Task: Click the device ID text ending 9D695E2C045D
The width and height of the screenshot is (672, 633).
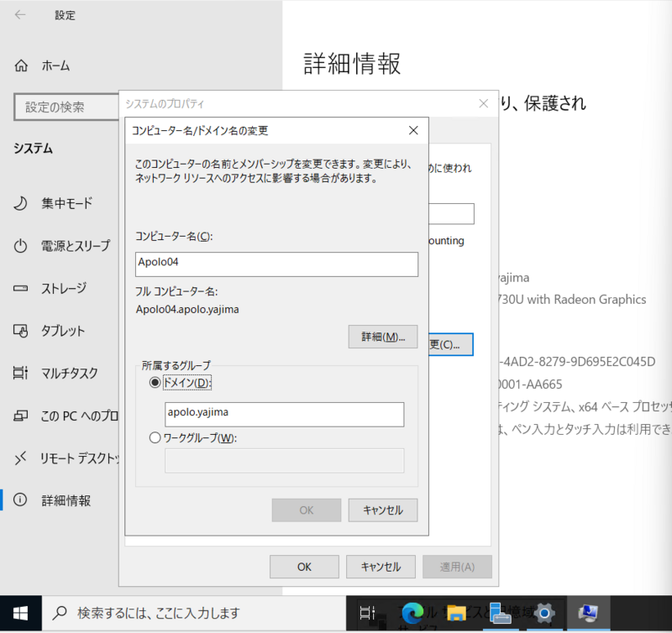Action: (577, 362)
